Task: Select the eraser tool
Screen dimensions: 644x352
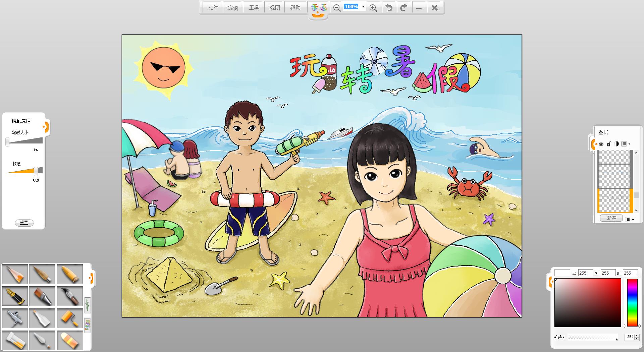Action: point(70,340)
